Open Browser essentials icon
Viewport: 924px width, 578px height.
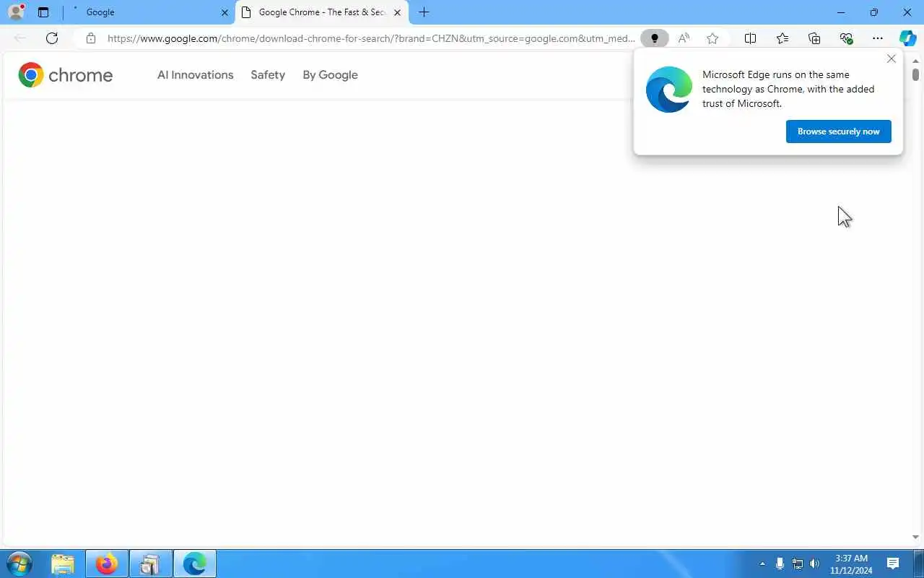tap(846, 38)
